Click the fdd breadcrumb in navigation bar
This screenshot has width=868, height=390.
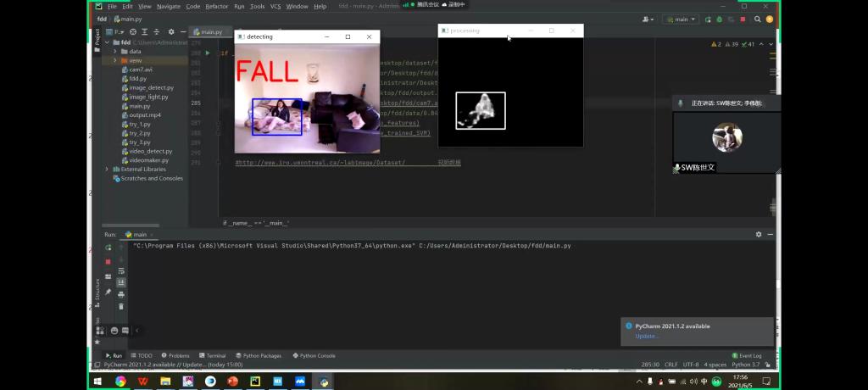[x=102, y=19]
